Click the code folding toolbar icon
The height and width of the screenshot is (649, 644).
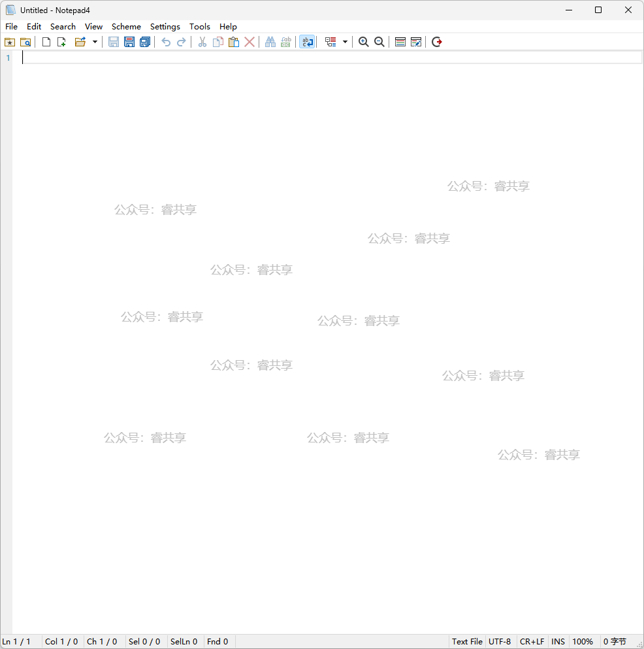point(330,42)
